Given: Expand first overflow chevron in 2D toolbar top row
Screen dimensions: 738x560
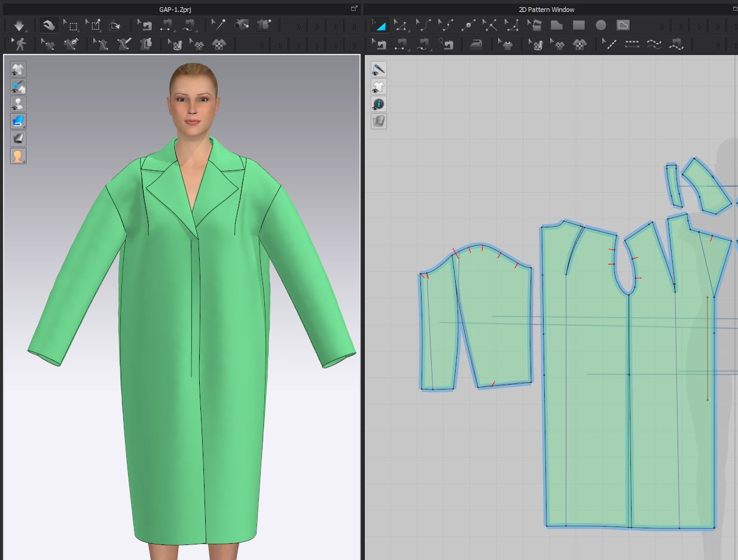Looking at the screenshot, I should (x=662, y=26).
